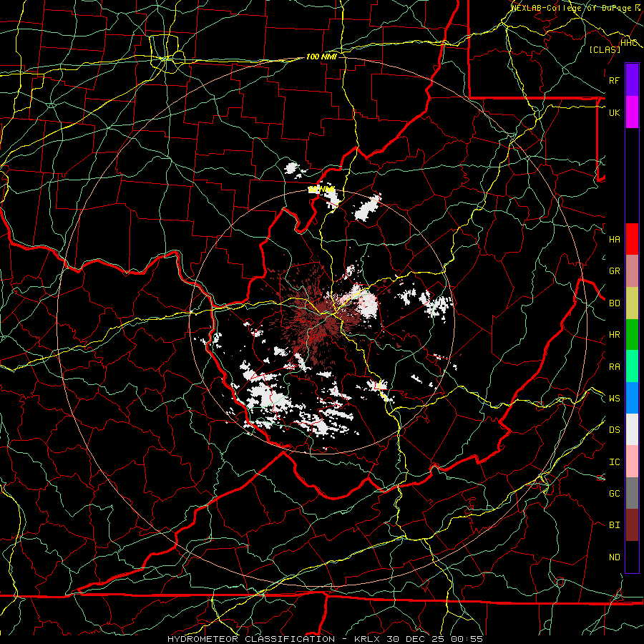Click the red HA color swatch
644x644 pixels.
(x=632, y=239)
